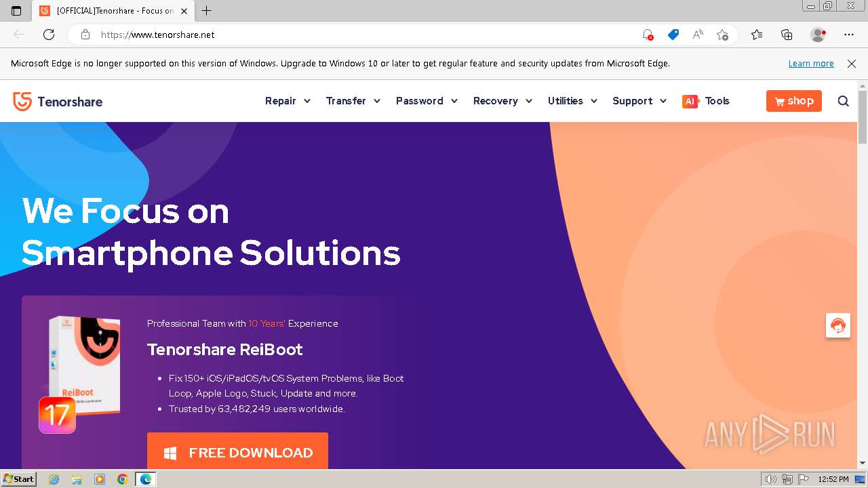Screen dimensions: 868x488
Task: Dismiss the Edge unsupported notification bar
Action: pyautogui.click(x=852, y=63)
